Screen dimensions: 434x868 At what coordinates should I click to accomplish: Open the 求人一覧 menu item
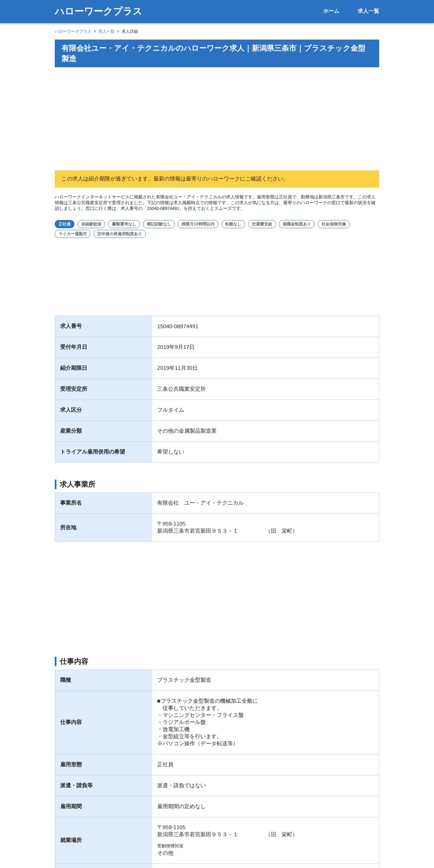click(x=368, y=11)
